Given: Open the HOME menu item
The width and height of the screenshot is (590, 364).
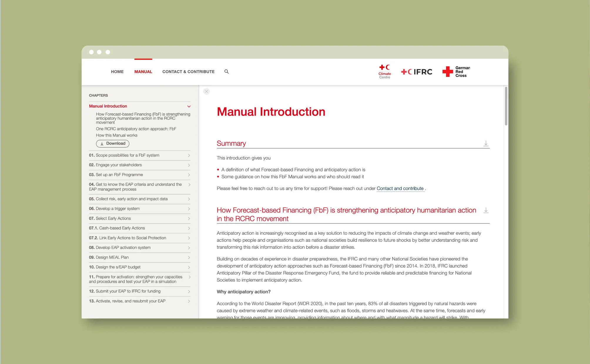Looking at the screenshot, I should click(117, 72).
